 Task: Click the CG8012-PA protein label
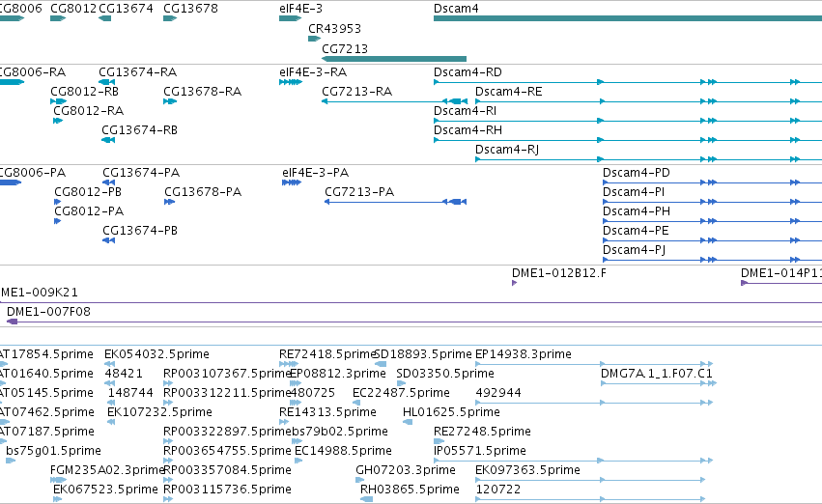(89, 211)
